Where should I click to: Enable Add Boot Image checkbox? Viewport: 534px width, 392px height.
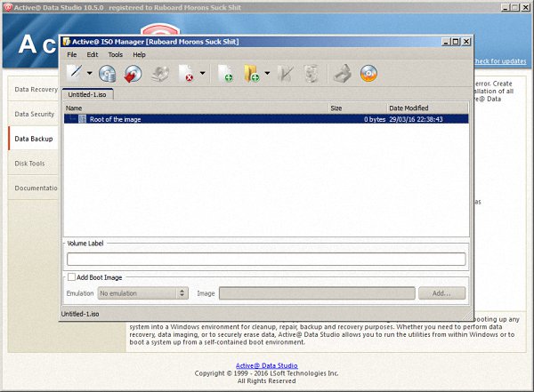[71, 277]
